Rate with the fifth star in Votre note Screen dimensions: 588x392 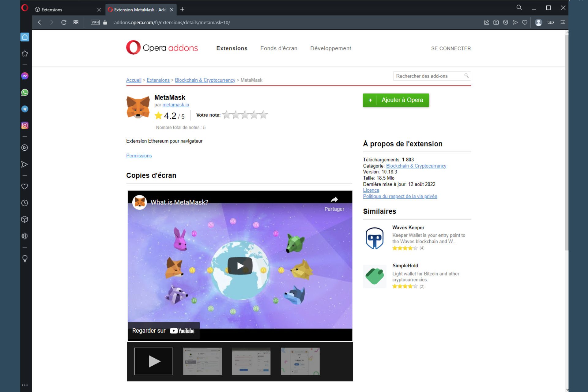[263, 115]
